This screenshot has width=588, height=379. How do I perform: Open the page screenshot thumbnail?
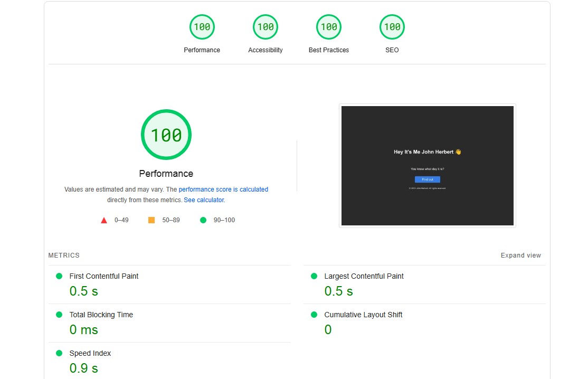click(427, 166)
